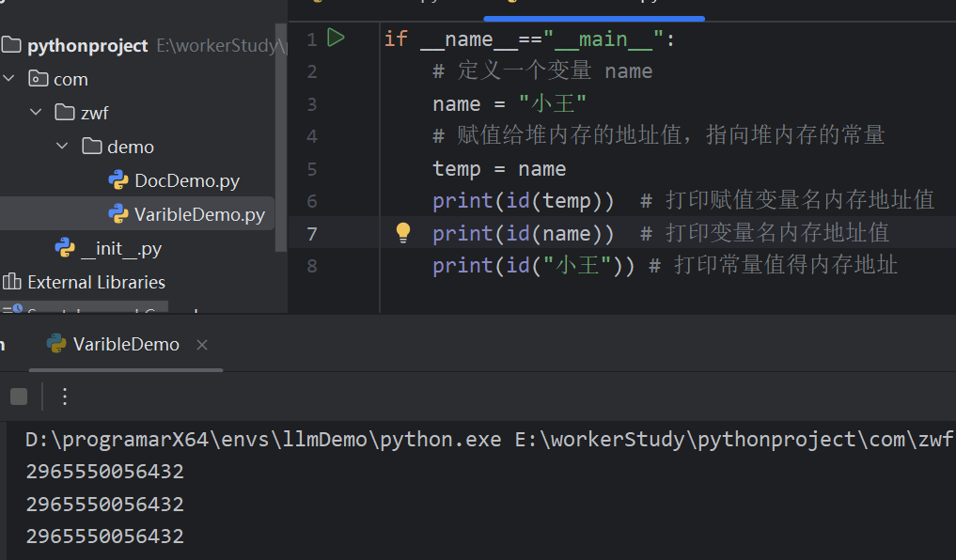Click print(id(temp)) in the editor

coord(523,200)
